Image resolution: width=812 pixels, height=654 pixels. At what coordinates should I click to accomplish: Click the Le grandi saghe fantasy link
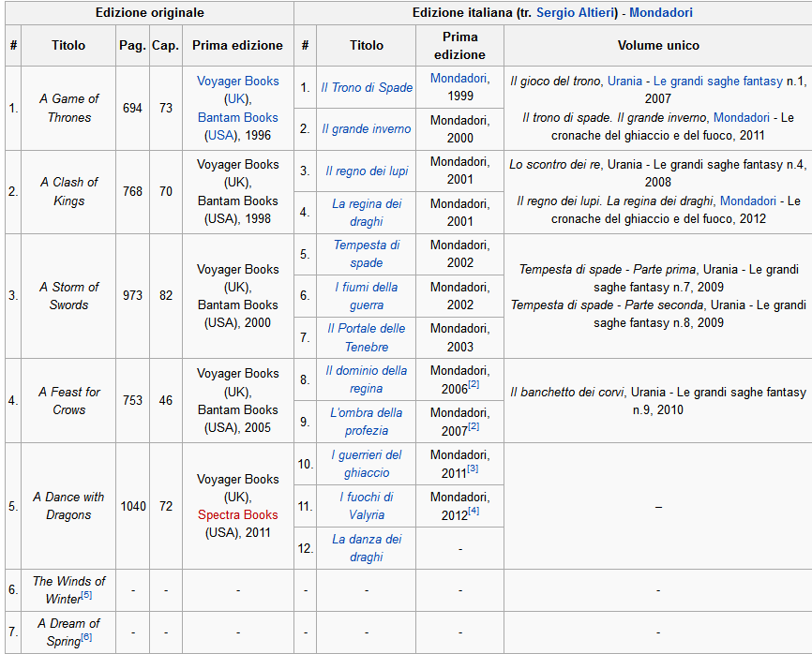pyautogui.click(x=717, y=82)
